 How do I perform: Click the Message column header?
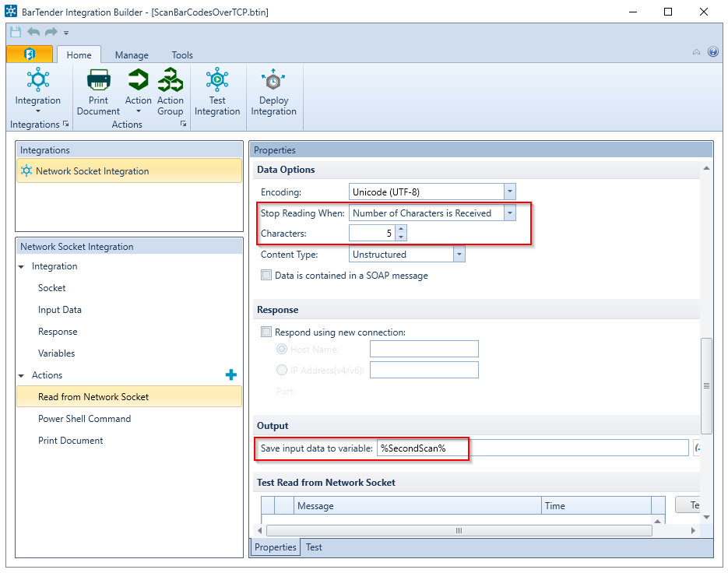click(x=417, y=506)
